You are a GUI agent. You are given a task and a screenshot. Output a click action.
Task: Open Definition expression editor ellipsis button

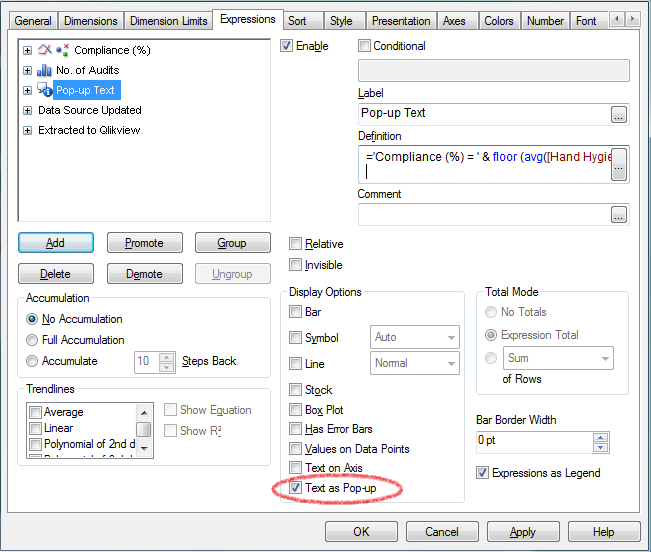point(619,164)
